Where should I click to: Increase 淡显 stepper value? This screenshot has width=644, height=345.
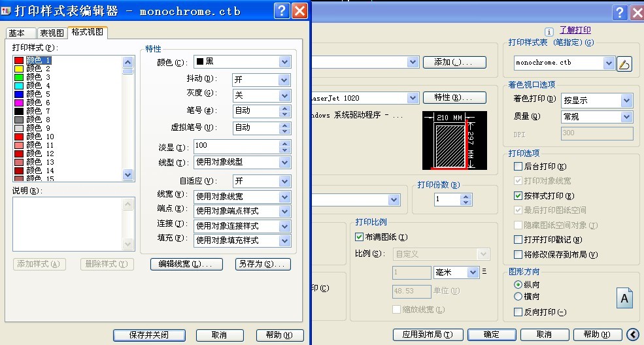tap(284, 144)
